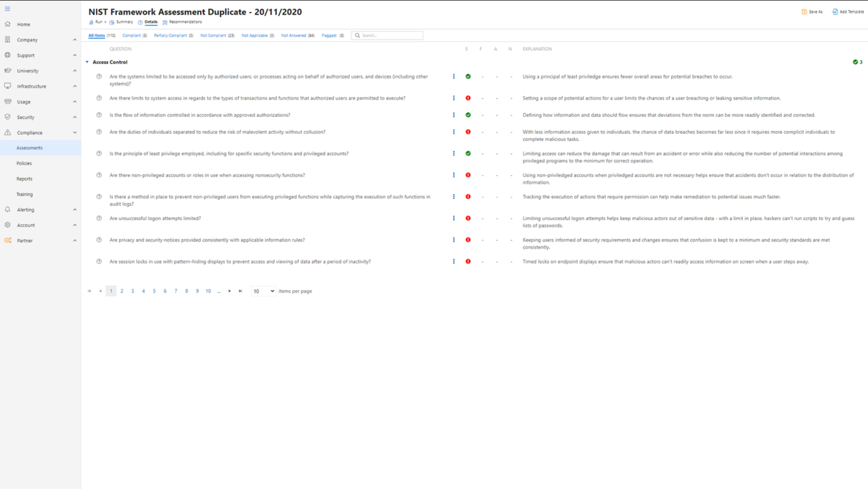Click the Usage icon in sidebar
This screenshot has height=489, width=868.
pyautogui.click(x=8, y=102)
